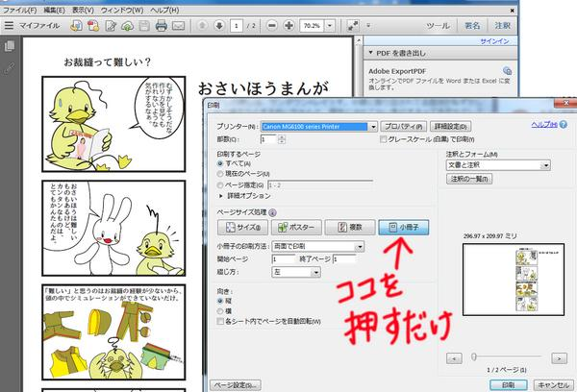This screenshot has height=392, width=577.
Task: Click the Sign In link
Action: [x=494, y=41]
